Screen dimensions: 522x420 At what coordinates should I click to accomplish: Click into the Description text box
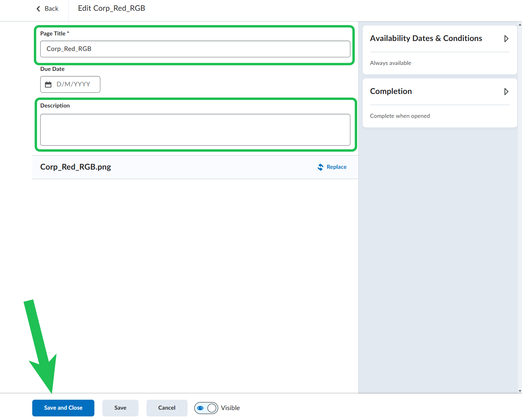(195, 130)
